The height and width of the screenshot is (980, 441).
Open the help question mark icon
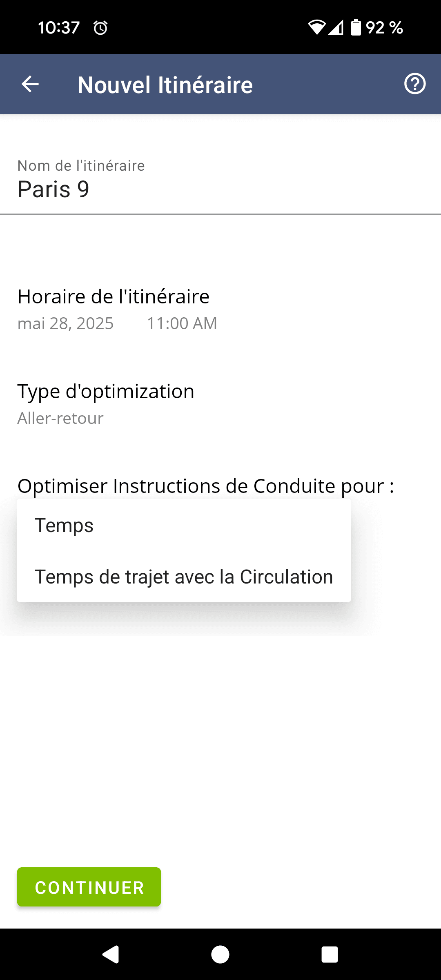(x=414, y=84)
